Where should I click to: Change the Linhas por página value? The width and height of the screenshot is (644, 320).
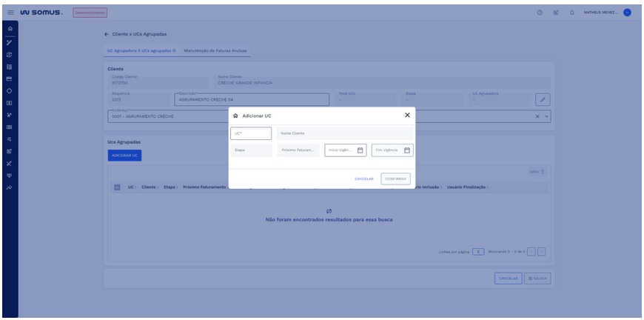tap(478, 251)
